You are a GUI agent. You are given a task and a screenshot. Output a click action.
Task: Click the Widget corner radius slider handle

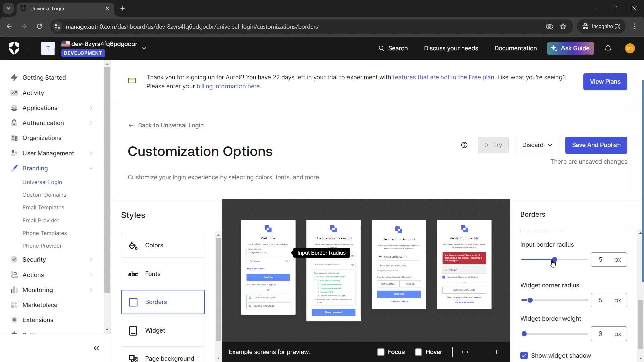point(530,300)
